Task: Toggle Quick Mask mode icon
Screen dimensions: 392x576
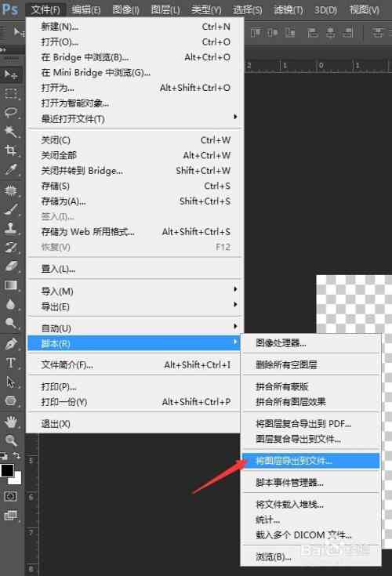Action: [x=10, y=497]
